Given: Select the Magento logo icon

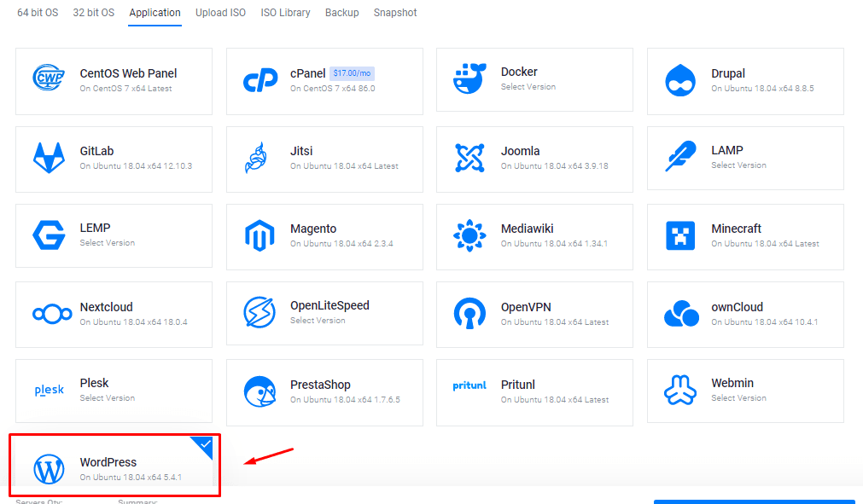Looking at the screenshot, I should click(x=259, y=235).
